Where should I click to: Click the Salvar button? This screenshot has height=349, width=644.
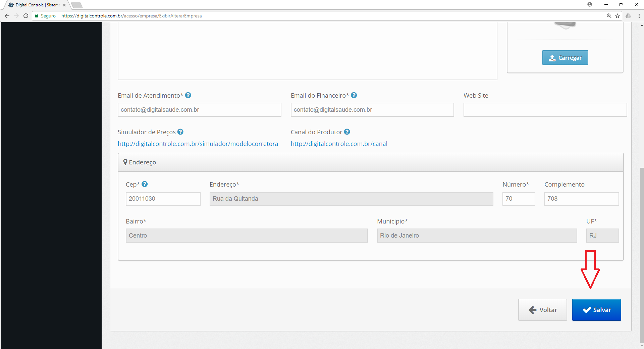596,310
